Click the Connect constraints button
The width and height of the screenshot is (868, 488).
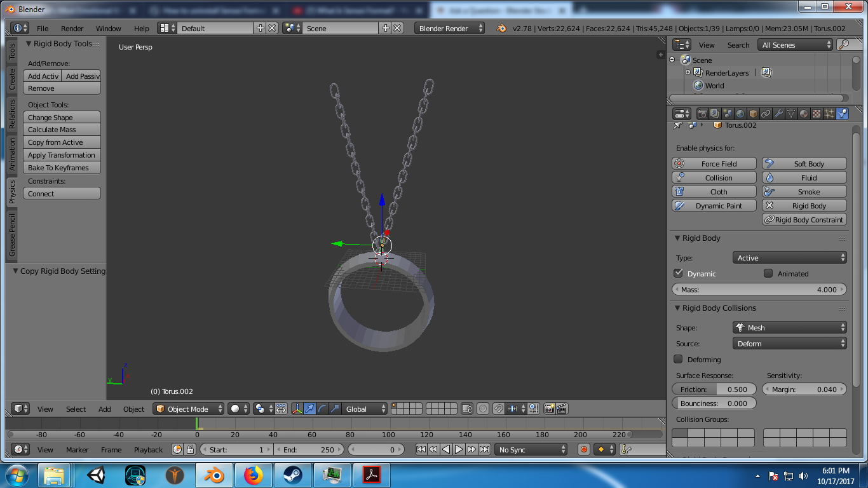[62, 193]
